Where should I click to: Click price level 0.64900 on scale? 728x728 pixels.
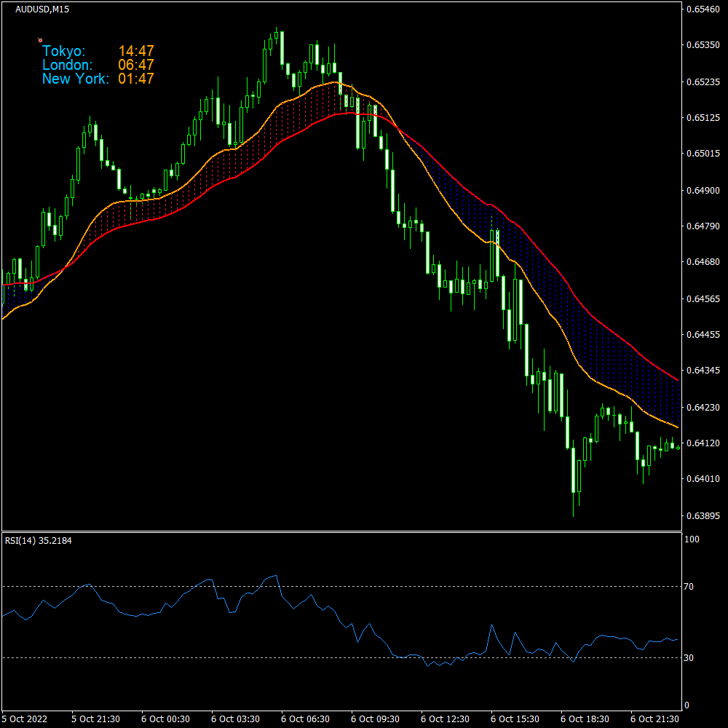click(x=703, y=191)
